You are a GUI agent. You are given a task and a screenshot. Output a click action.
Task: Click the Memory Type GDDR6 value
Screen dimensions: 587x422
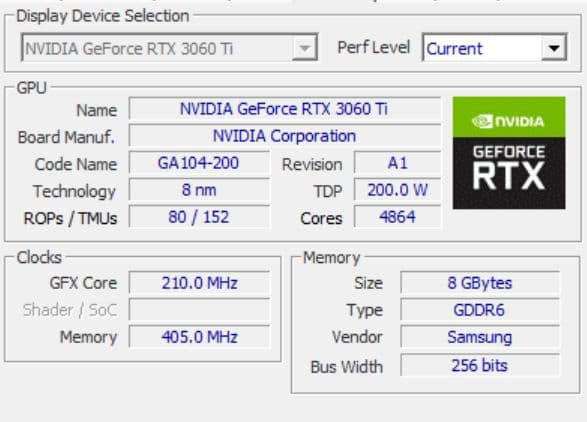tap(480, 310)
